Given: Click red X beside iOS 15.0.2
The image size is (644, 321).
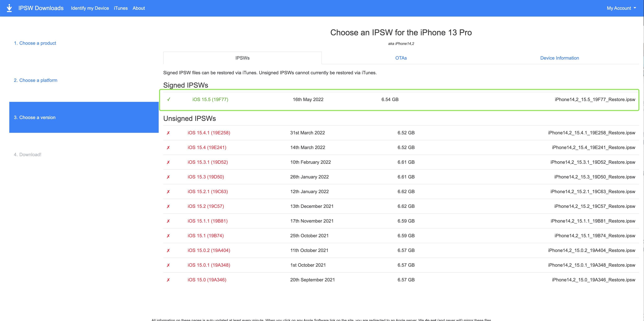Looking at the screenshot, I should pyautogui.click(x=168, y=251).
